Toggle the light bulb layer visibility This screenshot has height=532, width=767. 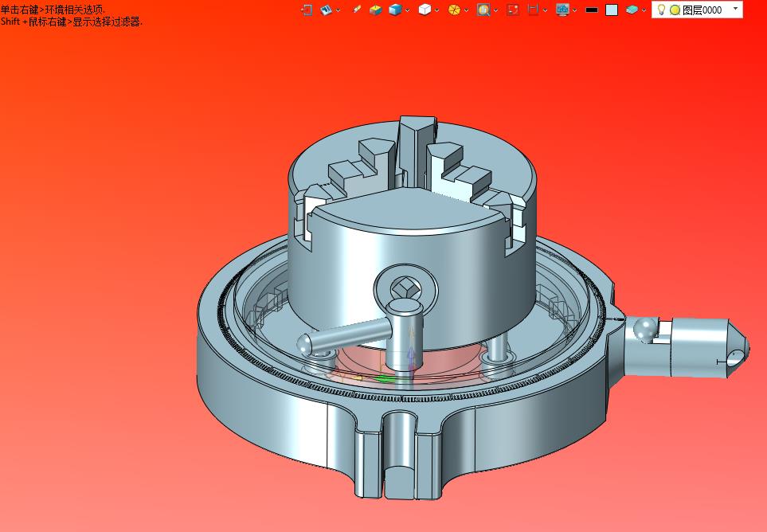point(661,10)
